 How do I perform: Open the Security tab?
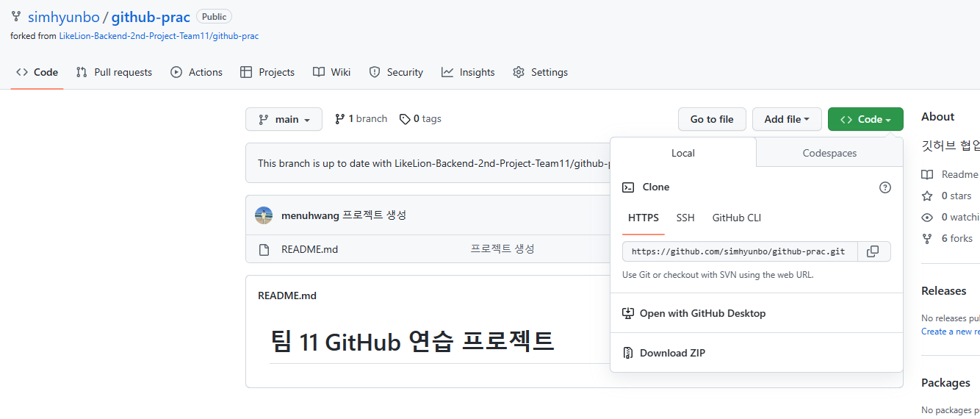click(x=396, y=72)
